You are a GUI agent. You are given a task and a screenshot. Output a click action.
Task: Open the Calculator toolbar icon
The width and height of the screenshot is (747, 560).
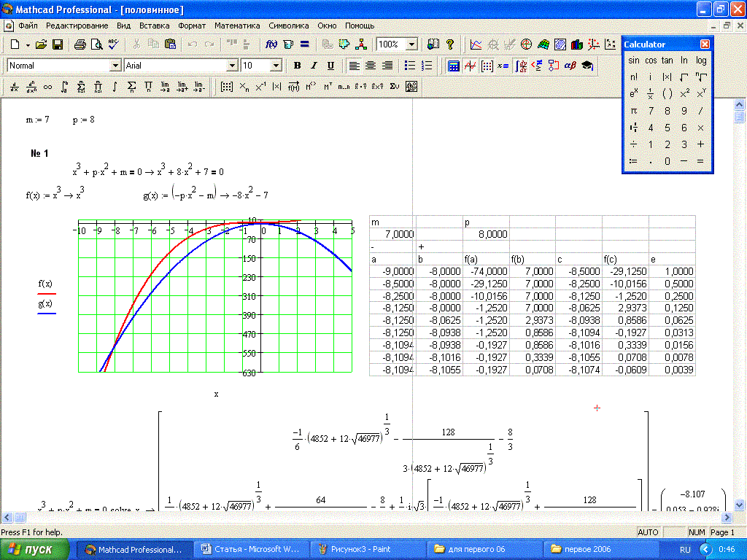click(x=453, y=66)
